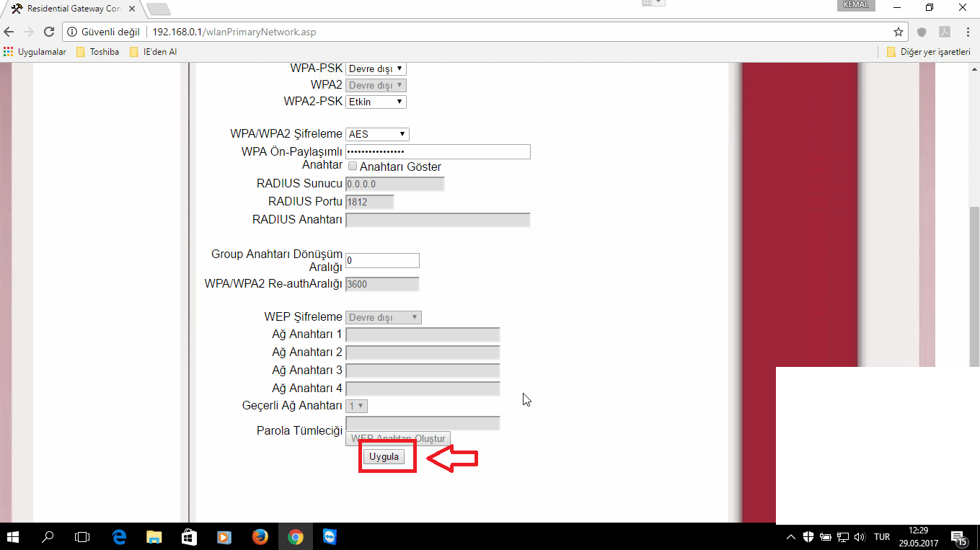980x550 pixels.
Task: Reload the router settings page
Action: coord(49,32)
